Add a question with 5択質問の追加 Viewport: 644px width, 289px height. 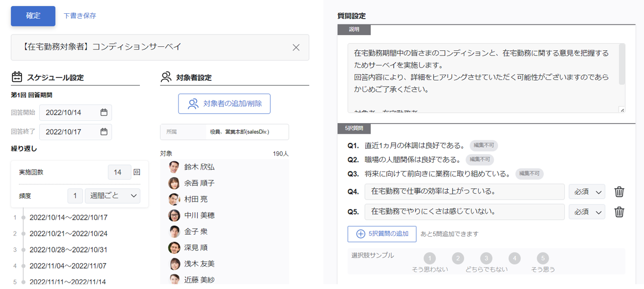[382, 234]
